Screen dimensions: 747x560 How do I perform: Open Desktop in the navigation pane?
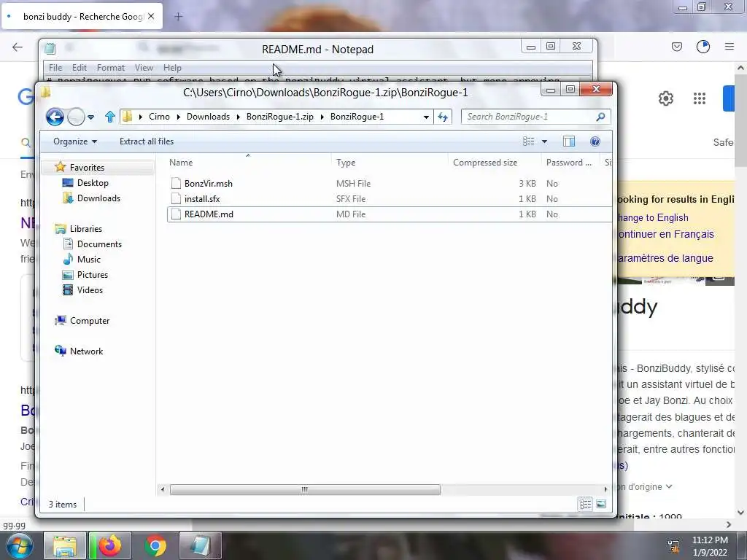93,183
